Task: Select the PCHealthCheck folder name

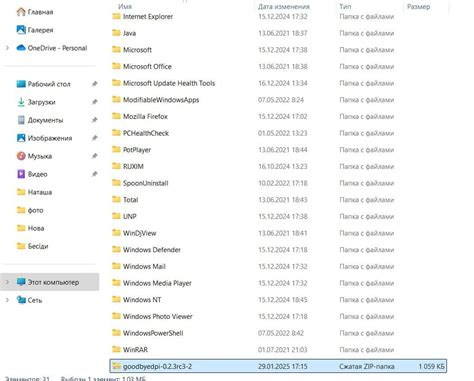Action: click(146, 133)
